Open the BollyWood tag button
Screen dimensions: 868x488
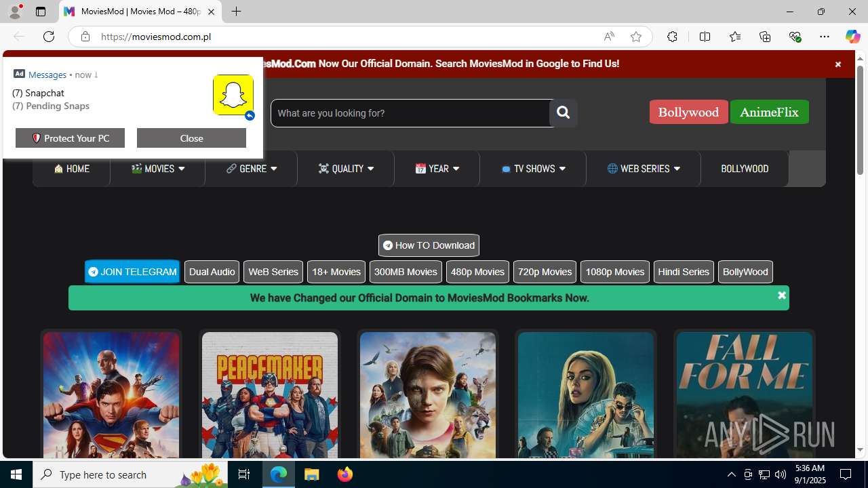[745, 272]
